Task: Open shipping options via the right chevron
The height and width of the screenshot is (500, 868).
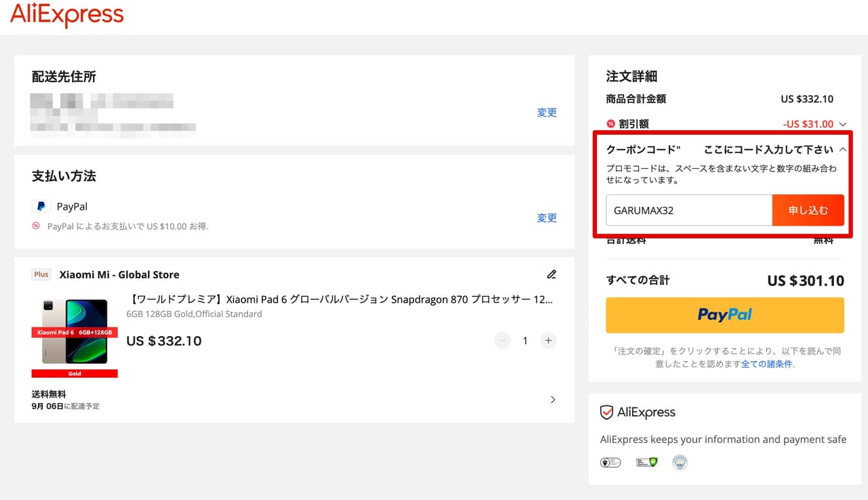Action: pyautogui.click(x=553, y=400)
